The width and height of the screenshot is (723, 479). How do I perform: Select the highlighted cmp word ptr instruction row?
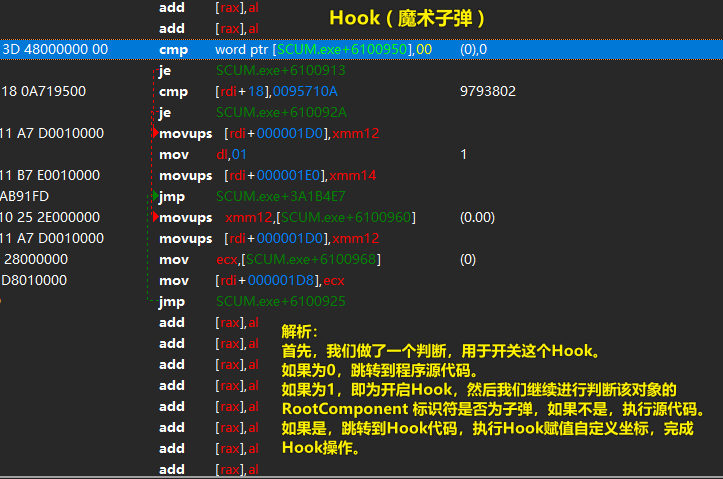click(x=300, y=49)
